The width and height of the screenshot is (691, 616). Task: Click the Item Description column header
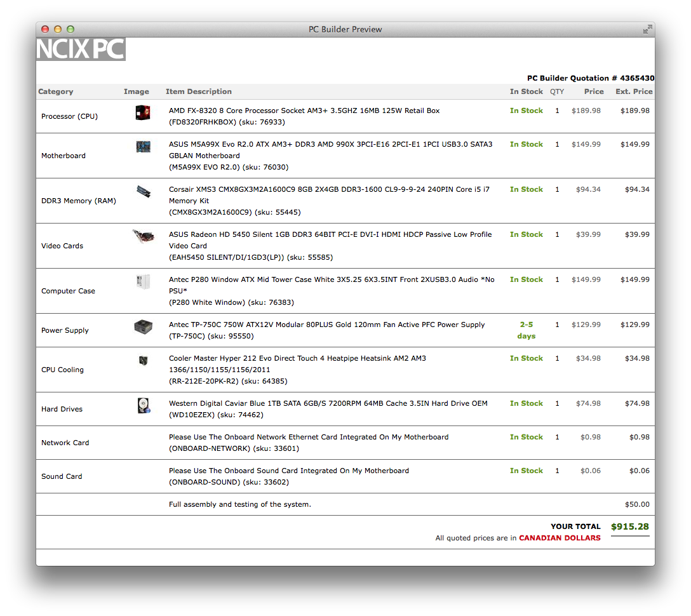[199, 91]
